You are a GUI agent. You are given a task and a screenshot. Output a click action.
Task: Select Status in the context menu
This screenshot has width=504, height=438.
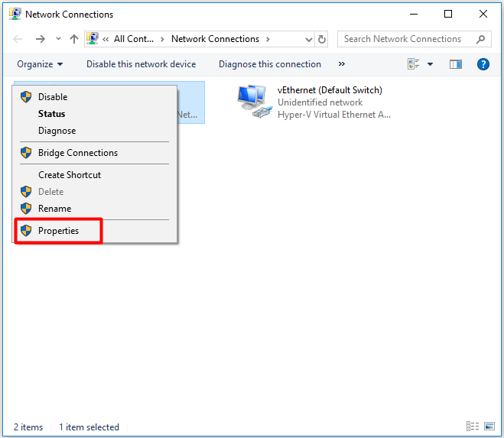95,114
